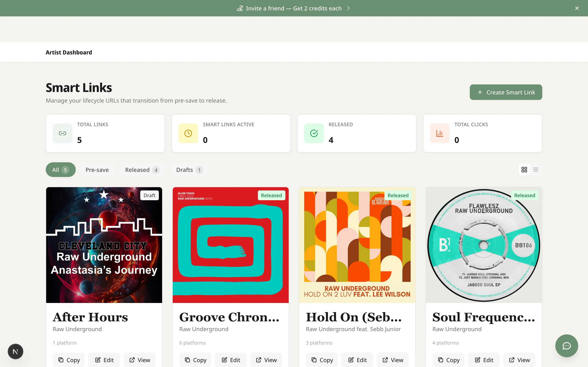This screenshot has width=588, height=367.
Task: Filter links by Pre-save status
Action: pyautogui.click(x=97, y=170)
